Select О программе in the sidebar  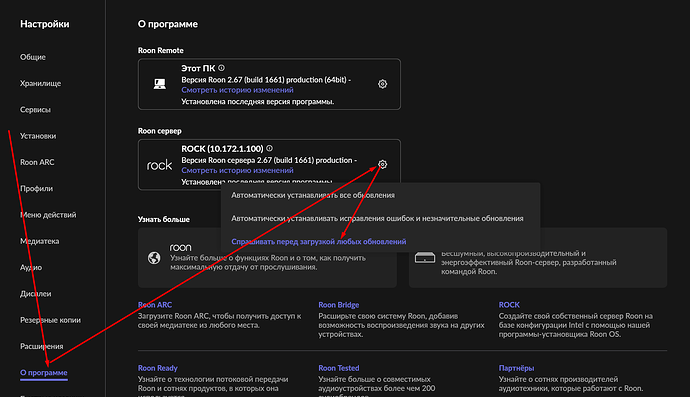pos(44,373)
